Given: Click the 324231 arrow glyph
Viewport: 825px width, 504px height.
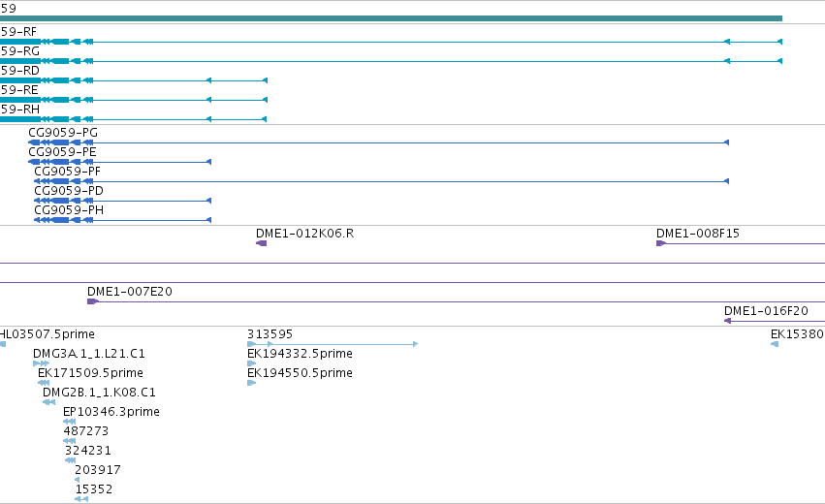Looking at the screenshot, I should click(x=71, y=460).
